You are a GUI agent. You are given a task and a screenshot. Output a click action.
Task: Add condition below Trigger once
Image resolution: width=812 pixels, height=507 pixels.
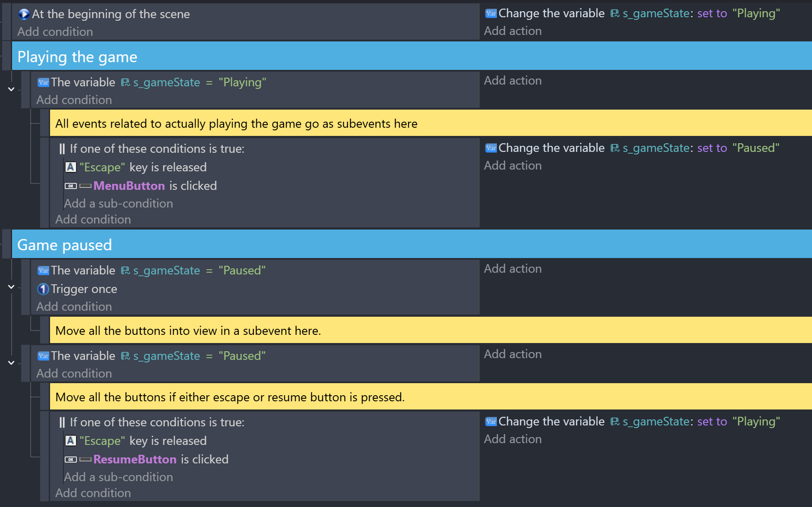[74, 307]
